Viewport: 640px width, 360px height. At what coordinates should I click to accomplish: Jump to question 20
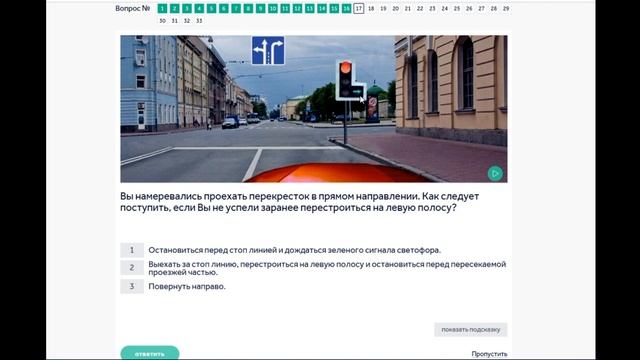[396, 9]
